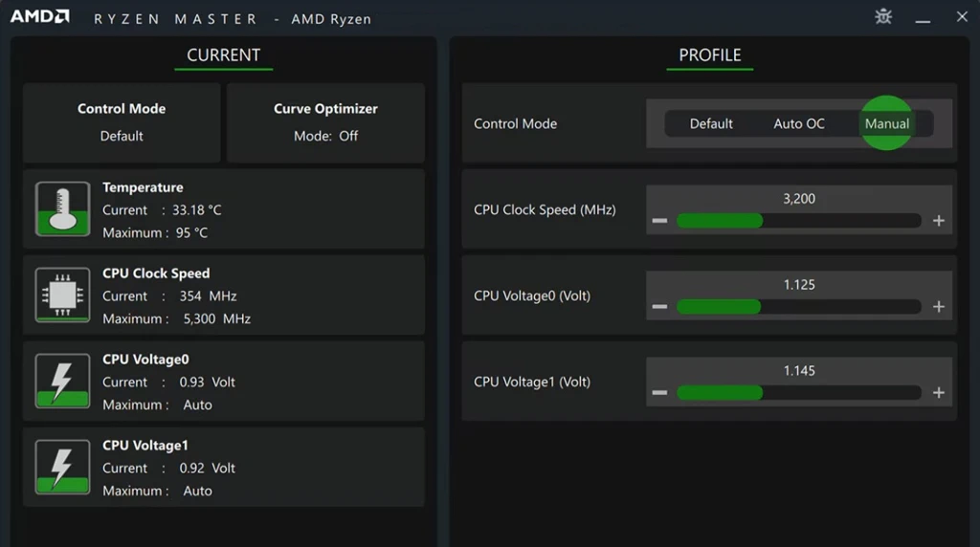Click the CPU Clock Speed (MHz) label

(x=545, y=209)
